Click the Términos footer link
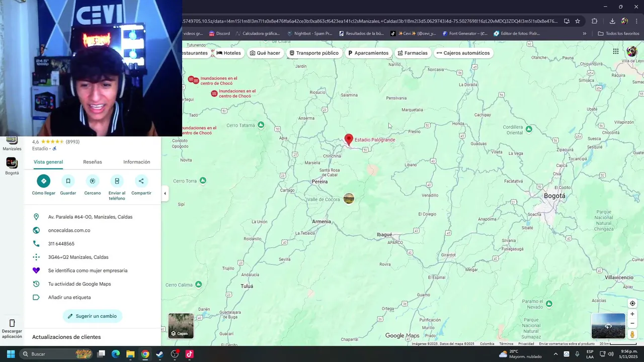Screen dimensions: 644x362 point(506,344)
